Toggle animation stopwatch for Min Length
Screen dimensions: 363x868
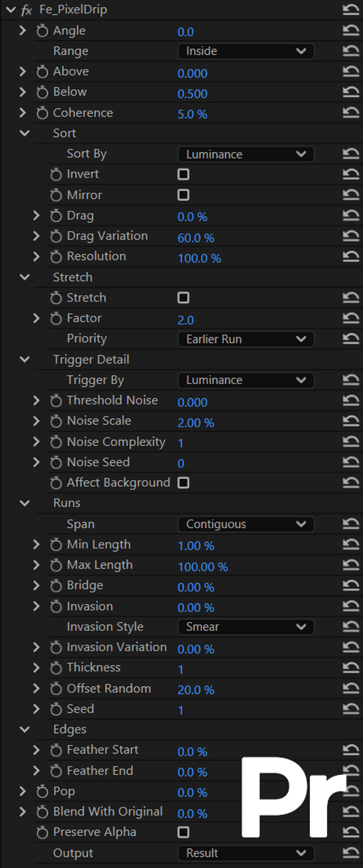point(56,545)
